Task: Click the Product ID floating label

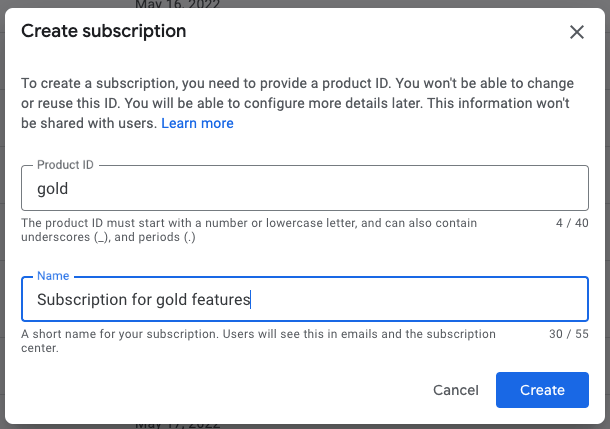Action: pyautogui.click(x=65, y=165)
